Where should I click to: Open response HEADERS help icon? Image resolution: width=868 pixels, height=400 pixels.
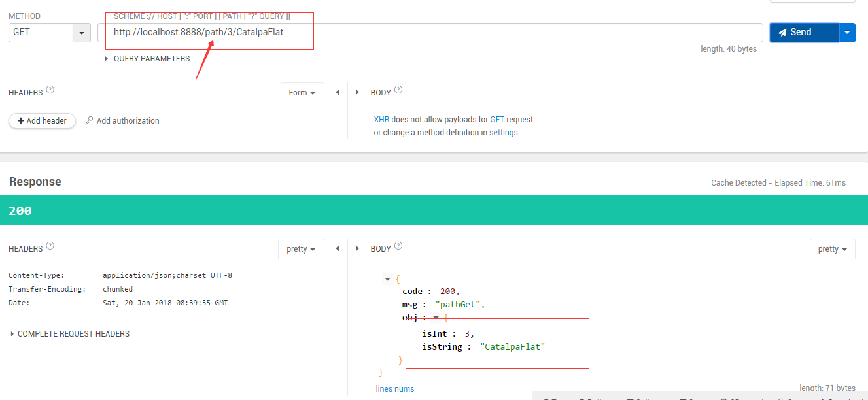[x=50, y=246]
